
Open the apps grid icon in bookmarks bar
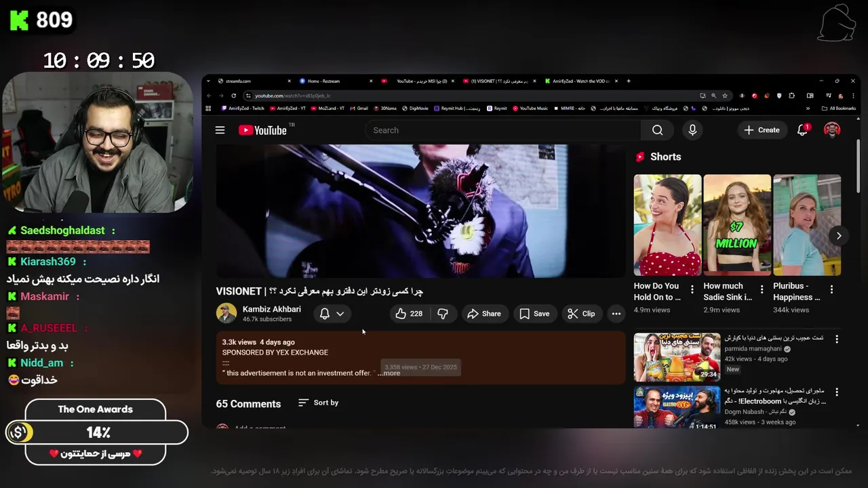209,108
